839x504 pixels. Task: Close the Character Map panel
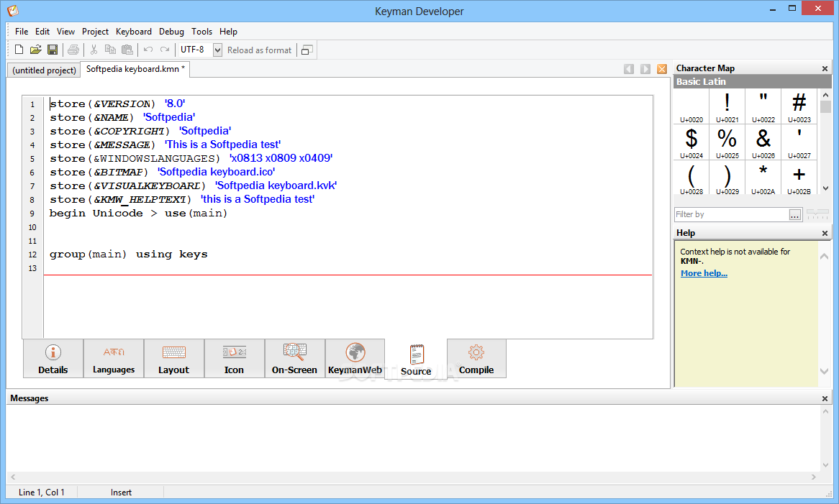coord(825,68)
